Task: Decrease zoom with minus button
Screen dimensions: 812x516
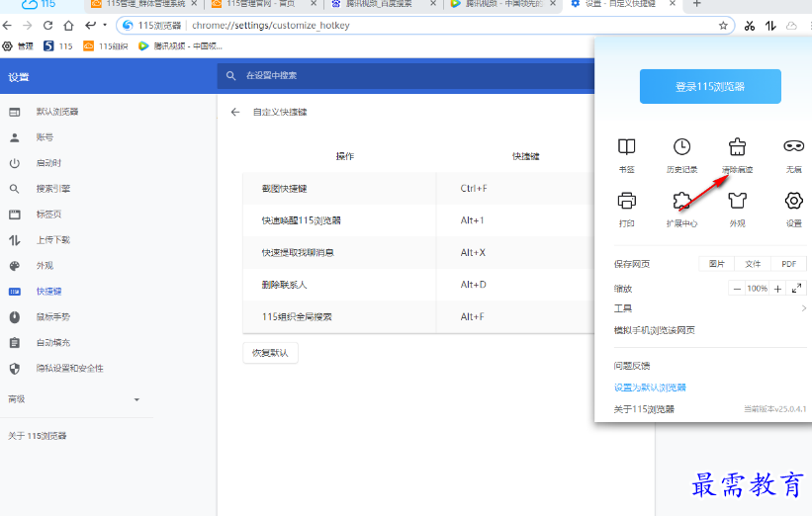Action: pyautogui.click(x=737, y=289)
